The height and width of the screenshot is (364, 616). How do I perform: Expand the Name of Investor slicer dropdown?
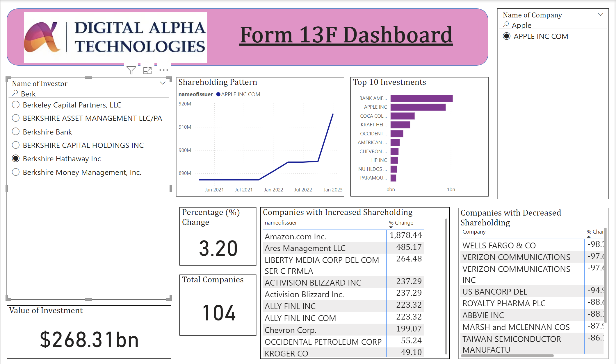163,83
